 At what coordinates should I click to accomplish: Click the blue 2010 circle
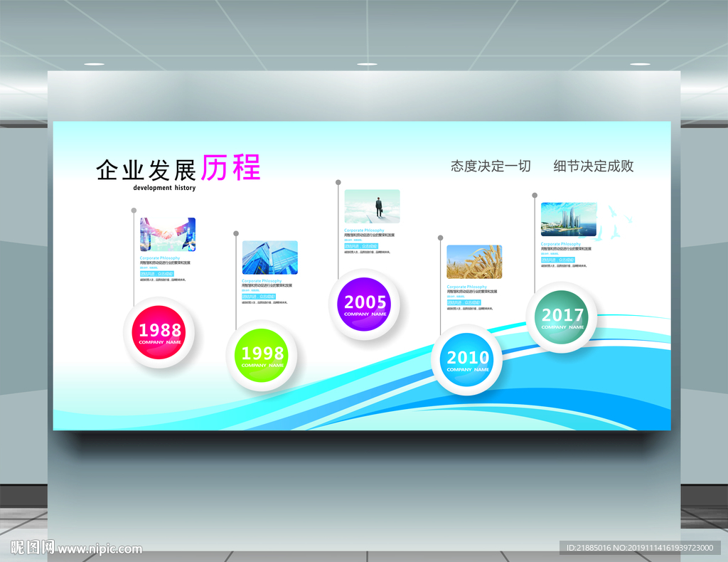coord(467,359)
